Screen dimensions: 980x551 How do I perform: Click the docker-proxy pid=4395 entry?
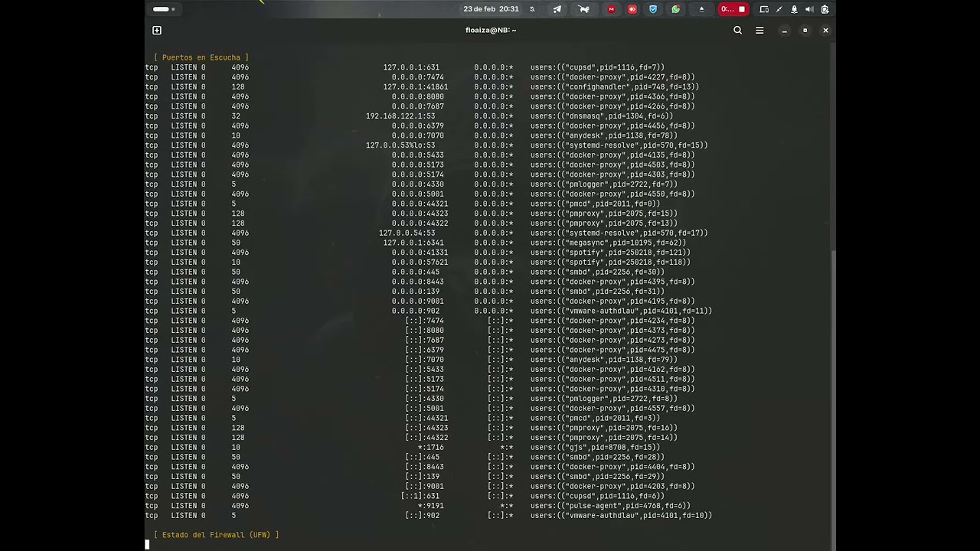point(612,282)
